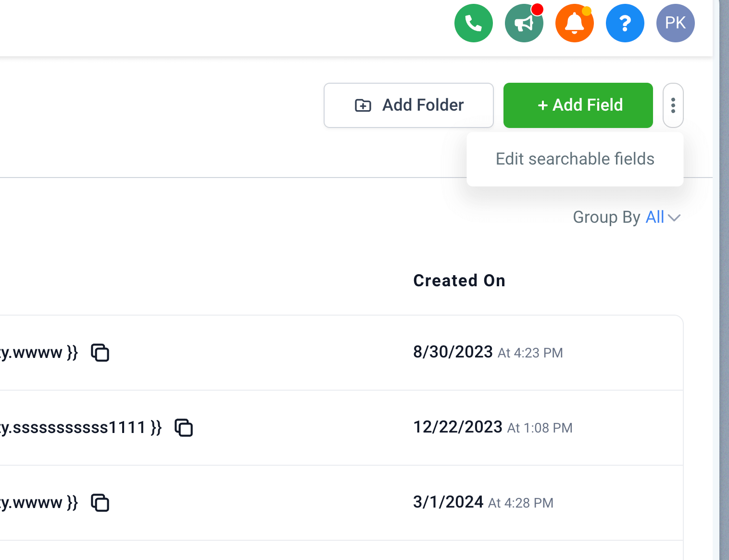Image resolution: width=729 pixels, height=560 pixels.
Task: Select Edit searchable fields menu option
Action: [x=575, y=159]
